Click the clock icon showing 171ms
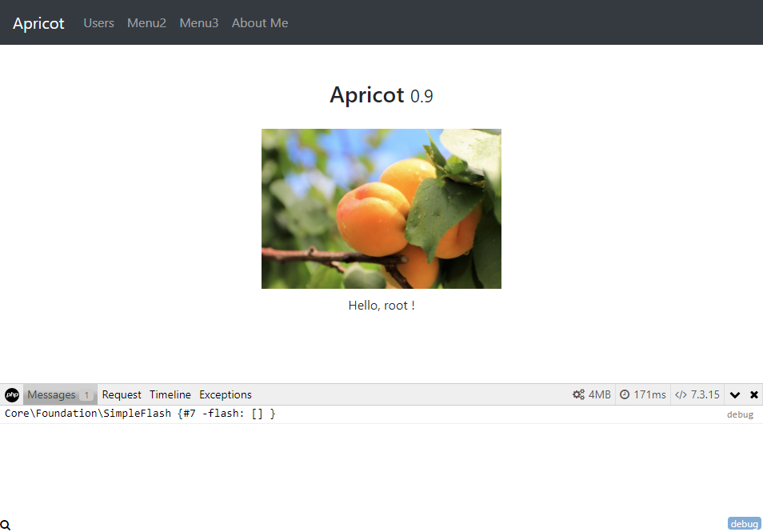 coord(625,394)
